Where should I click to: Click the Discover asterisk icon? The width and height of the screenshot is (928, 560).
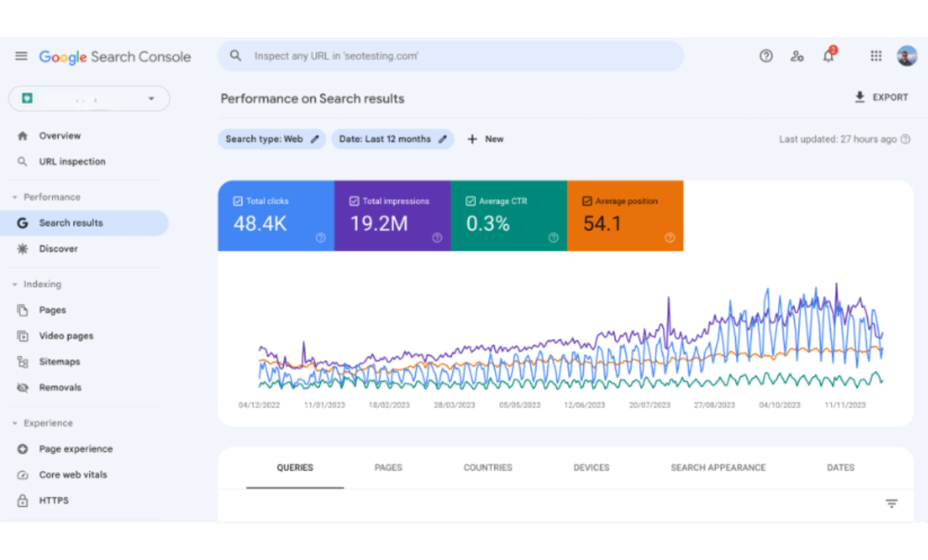(23, 249)
